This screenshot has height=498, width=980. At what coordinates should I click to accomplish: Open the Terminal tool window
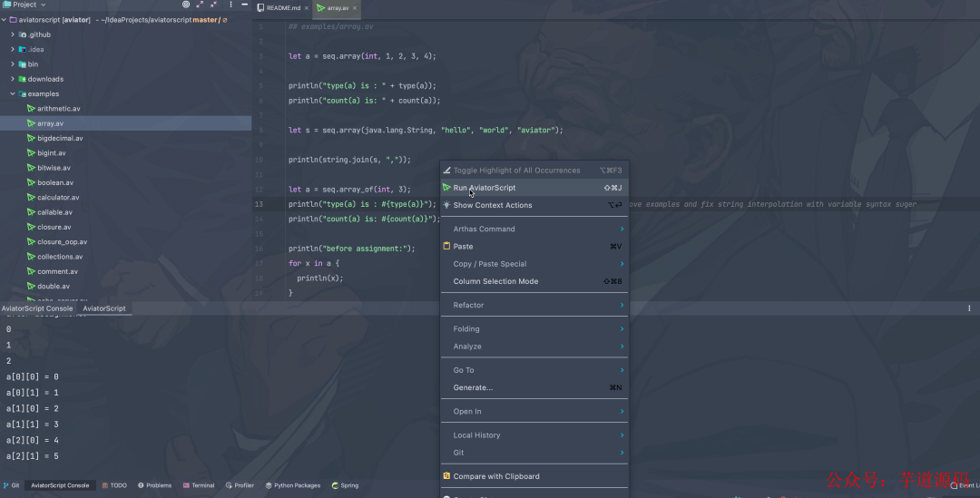pyautogui.click(x=199, y=485)
